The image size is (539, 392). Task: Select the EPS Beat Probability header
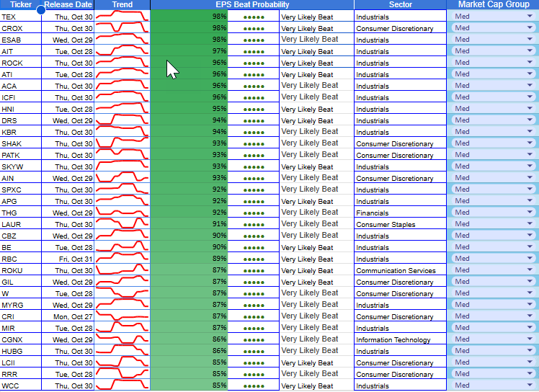[252, 4]
